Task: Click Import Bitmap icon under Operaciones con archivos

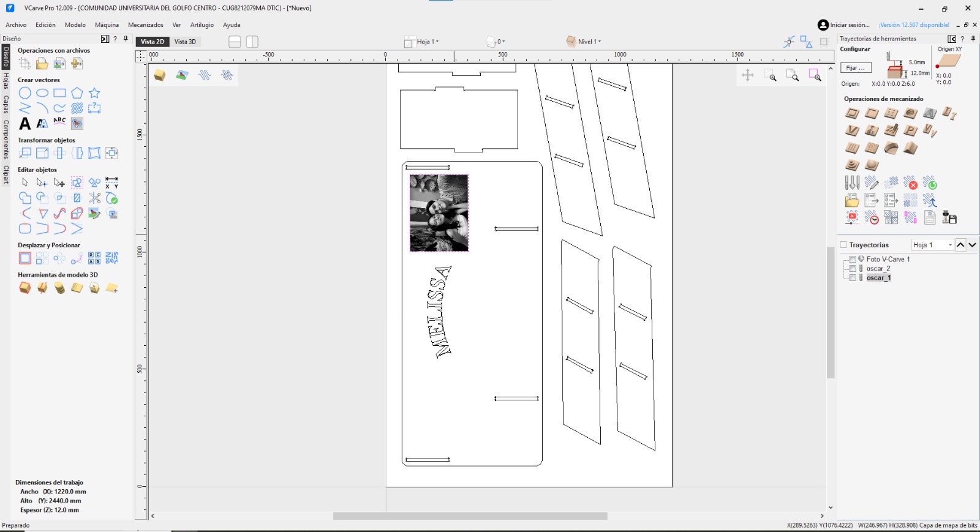Action: point(59,63)
